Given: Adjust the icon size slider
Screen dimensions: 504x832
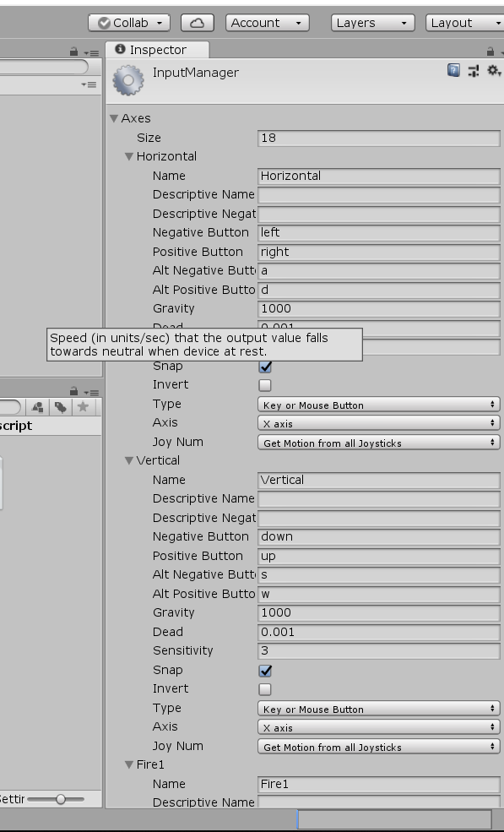Looking at the screenshot, I should [57, 798].
